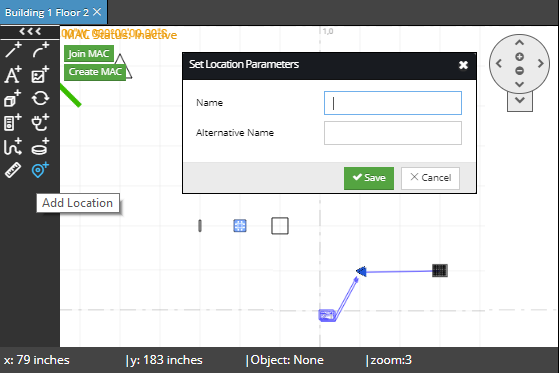This screenshot has height=373, width=560.
Task: Choose the add cable route tool
Action: tap(13, 147)
